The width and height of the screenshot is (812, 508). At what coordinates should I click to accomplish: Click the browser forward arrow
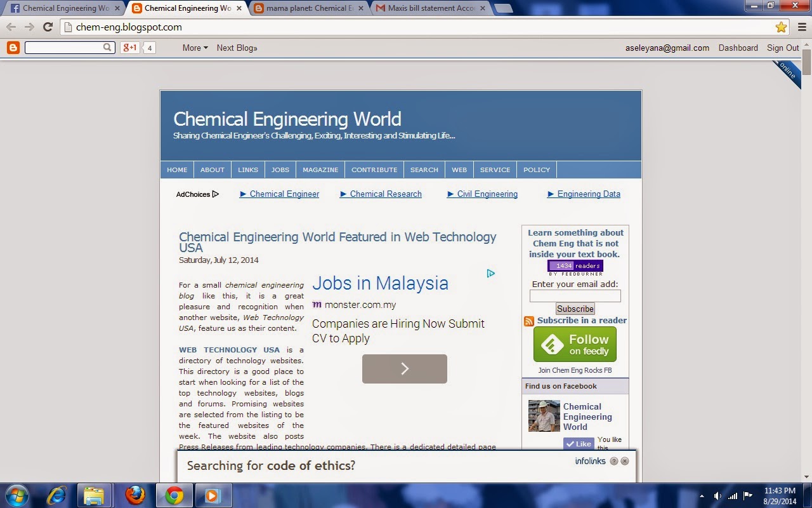click(29, 27)
